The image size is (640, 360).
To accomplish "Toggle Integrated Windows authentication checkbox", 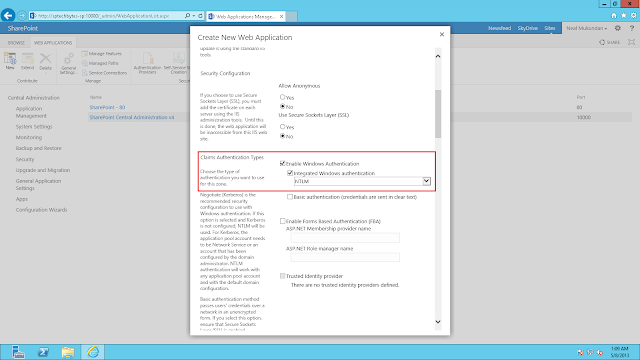I will 290,173.
